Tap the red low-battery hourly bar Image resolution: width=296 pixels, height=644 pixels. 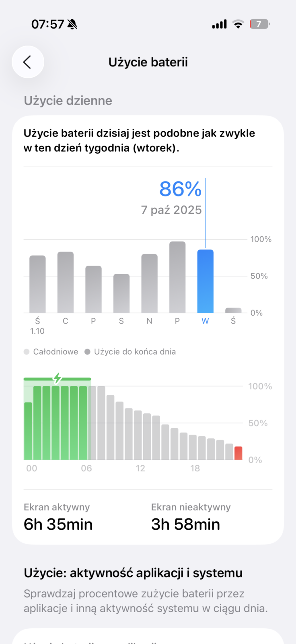pyautogui.click(x=238, y=453)
